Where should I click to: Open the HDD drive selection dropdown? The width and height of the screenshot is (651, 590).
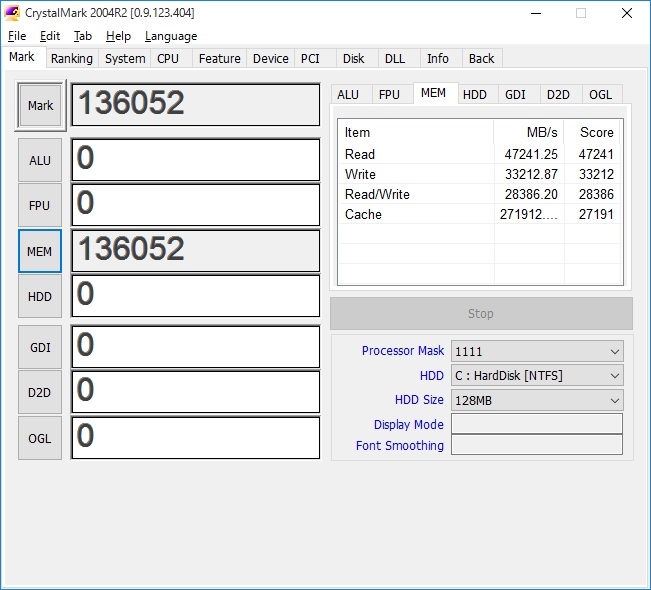click(x=536, y=375)
